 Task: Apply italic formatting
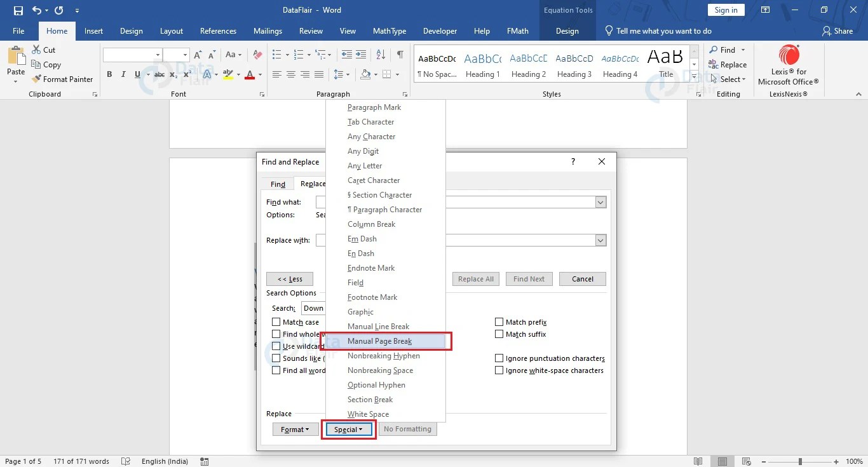[x=122, y=74]
